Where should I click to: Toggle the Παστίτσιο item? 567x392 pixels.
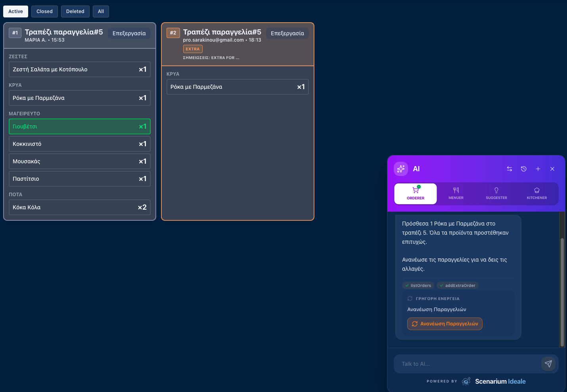80,179
